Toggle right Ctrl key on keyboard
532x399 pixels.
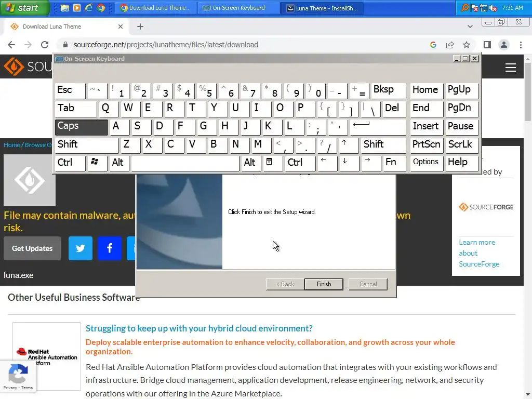click(x=300, y=163)
